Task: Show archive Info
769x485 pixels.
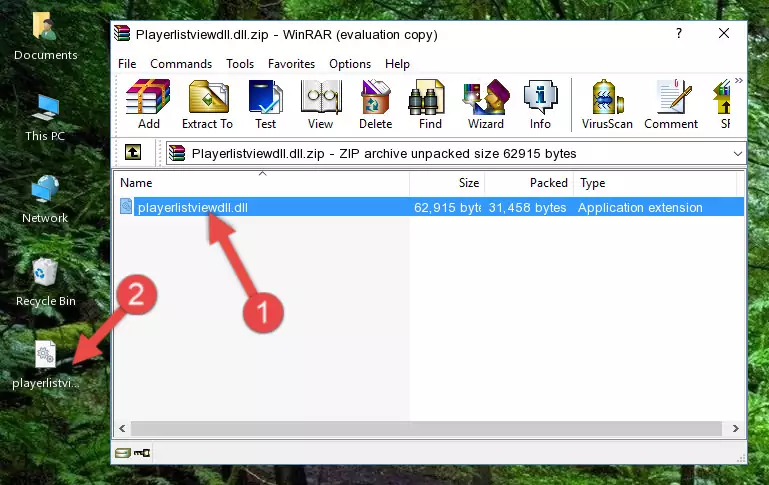Action: click(x=540, y=104)
